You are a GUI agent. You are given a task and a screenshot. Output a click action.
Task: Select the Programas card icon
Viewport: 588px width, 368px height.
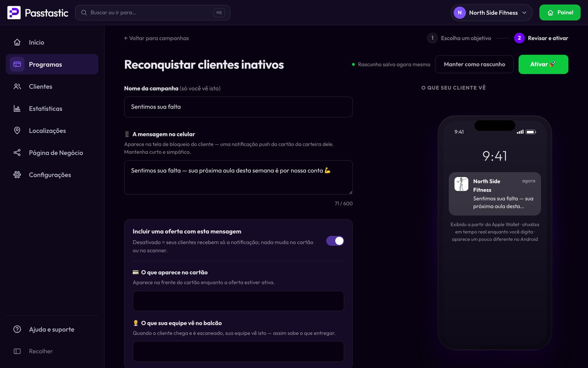17,64
